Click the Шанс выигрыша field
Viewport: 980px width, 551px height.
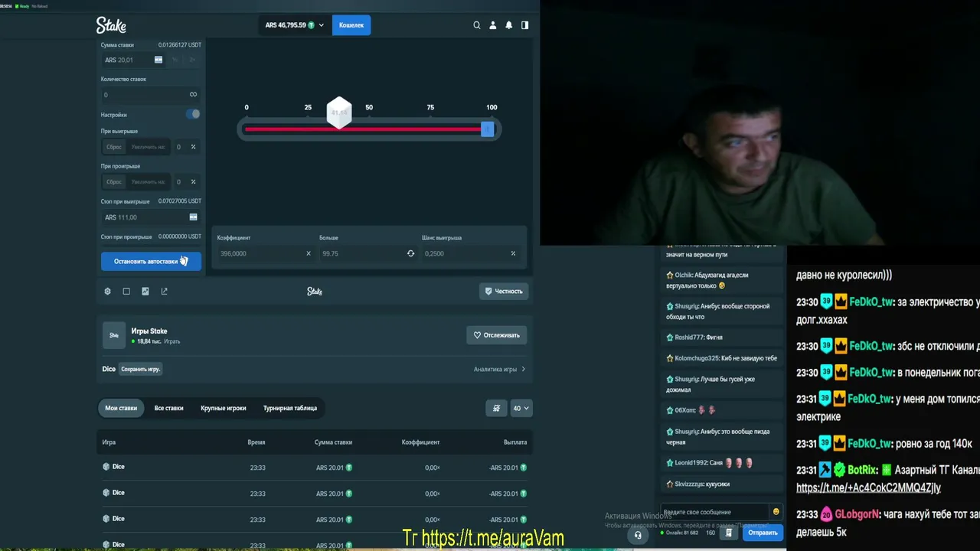point(471,253)
